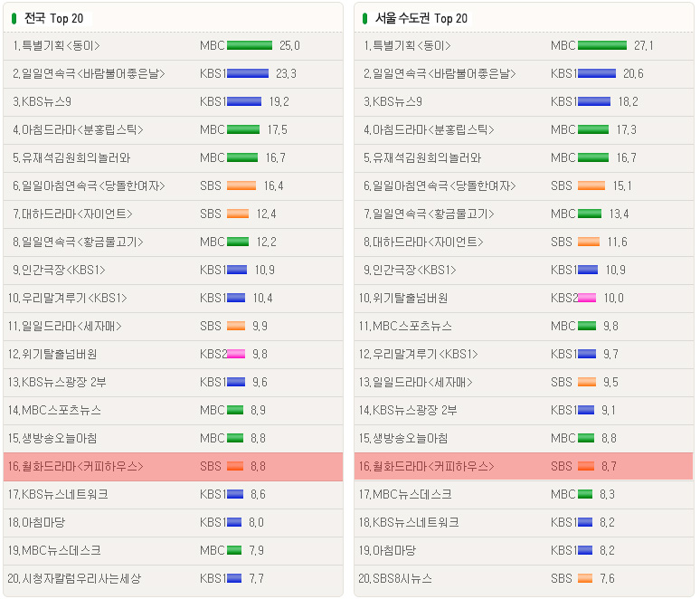The height and width of the screenshot is (599, 700).
Task: Select '17.KBS뉴스네트워크' program name
Action: tap(58, 494)
